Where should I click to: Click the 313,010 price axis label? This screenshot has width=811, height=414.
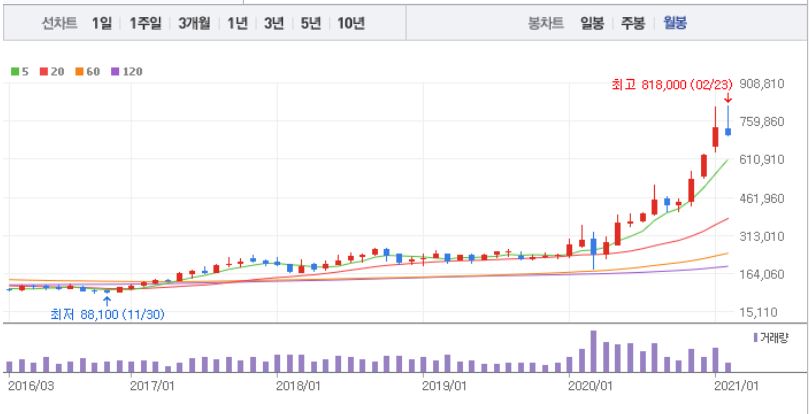764,236
